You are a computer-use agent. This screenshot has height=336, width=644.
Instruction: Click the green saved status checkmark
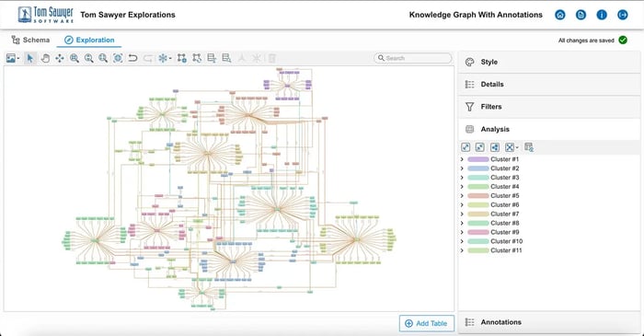pyautogui.click(x=623, y=41)
